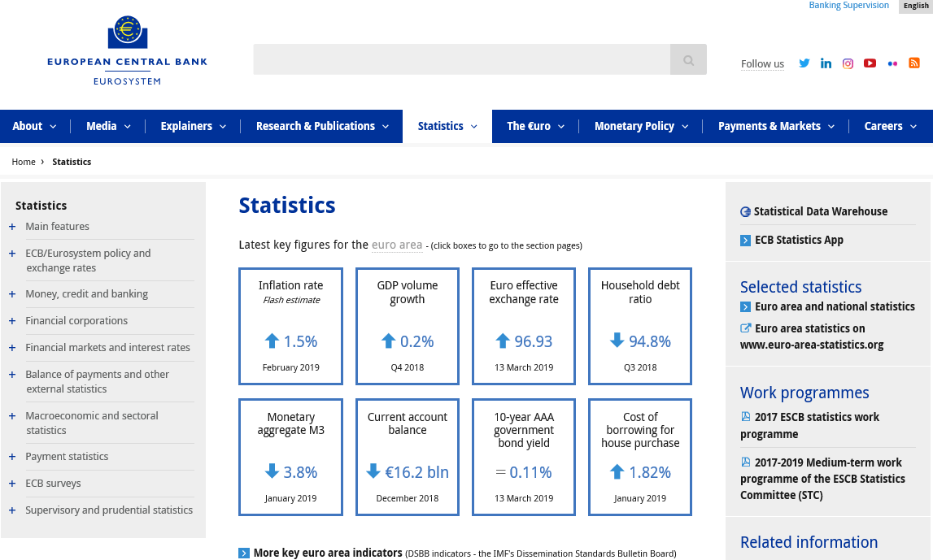Expand ECB/Eurosystem policy and exchange rates
Viewport: 933px width, 560px height.
(12, 254)
